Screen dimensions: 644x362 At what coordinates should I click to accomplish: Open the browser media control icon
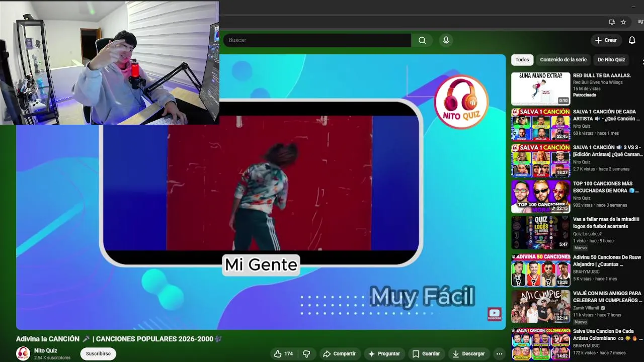[x=640, y=22]
